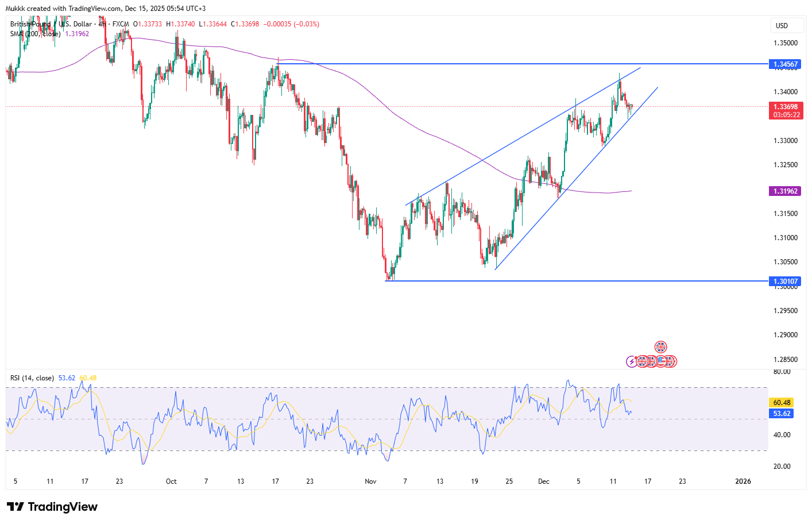Click the UK flag beside the lightning icon
The height and width of the screenshot is (524, 812).
[642, 361]
